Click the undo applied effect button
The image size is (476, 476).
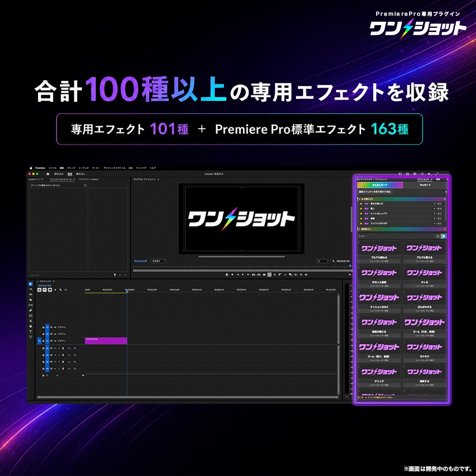tap(375, 192)
